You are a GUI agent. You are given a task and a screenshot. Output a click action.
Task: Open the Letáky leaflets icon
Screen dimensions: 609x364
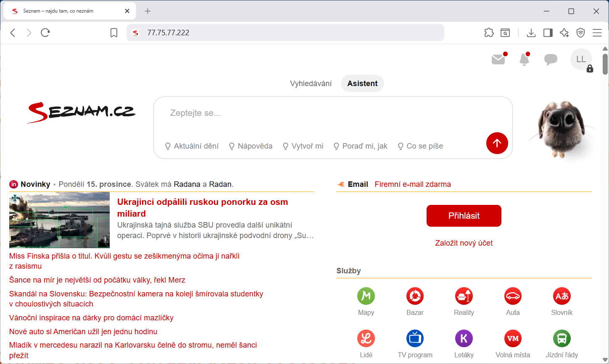pyautogui.click(x=464, y=338)
